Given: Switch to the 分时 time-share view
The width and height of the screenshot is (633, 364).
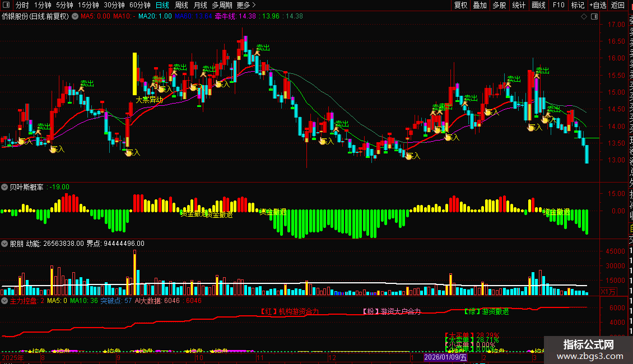Looking at the screenshot, I should (x=22, y=5).
